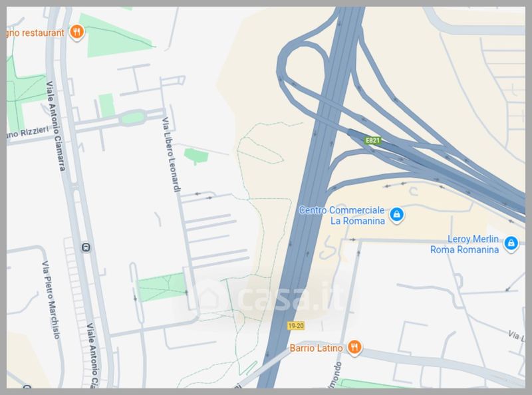Click the Barrio Latino restaurant marker
The image size is (532, 395).
point(354,348)
